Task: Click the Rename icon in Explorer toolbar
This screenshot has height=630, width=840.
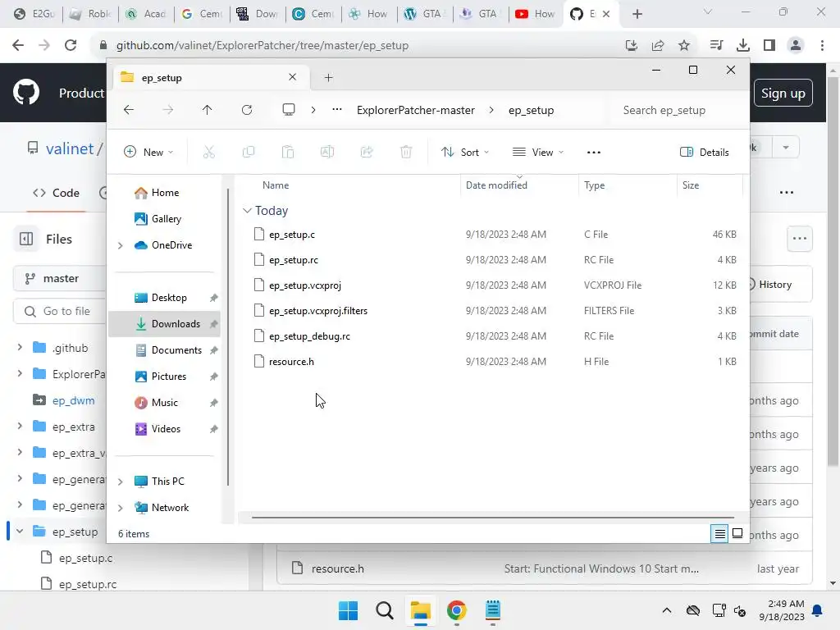Action: click(327, 152)
